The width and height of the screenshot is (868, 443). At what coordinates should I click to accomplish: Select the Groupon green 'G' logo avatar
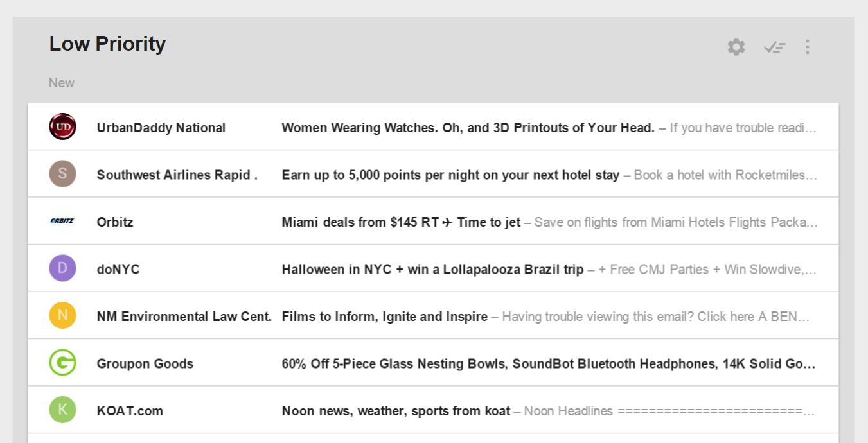click(62, 363)
